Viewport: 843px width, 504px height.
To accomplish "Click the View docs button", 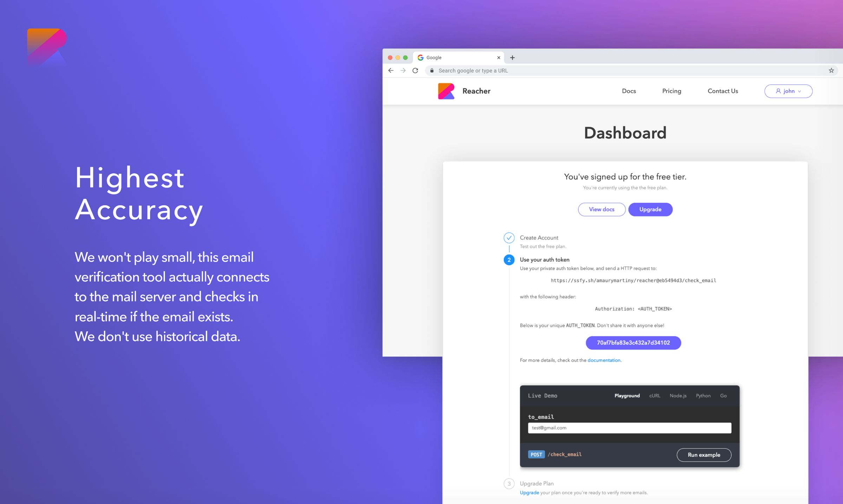I will [601, 209].
